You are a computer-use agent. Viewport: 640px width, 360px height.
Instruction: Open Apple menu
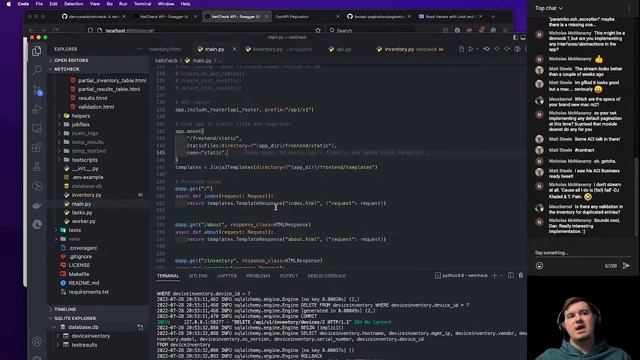(x=9, y=4)
